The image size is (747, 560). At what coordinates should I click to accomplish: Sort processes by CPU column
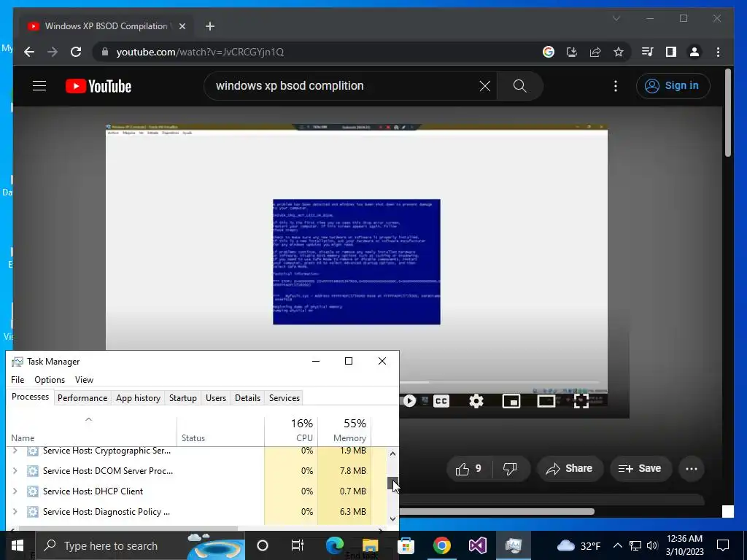point(291,431)
